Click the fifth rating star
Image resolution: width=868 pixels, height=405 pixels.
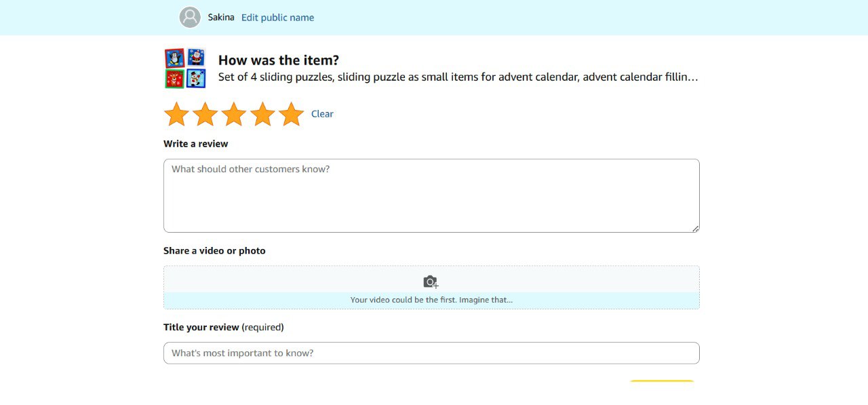pos(292,114)
